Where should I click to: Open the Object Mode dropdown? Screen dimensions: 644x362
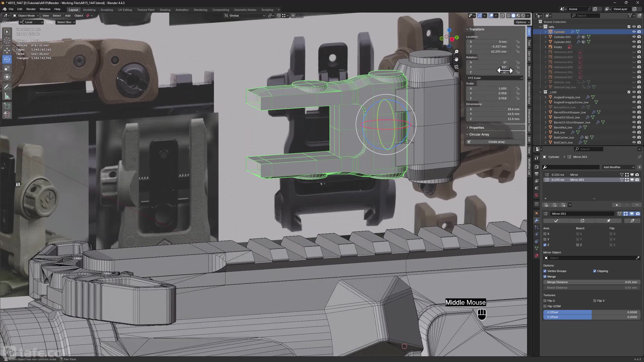pos(26,16)
